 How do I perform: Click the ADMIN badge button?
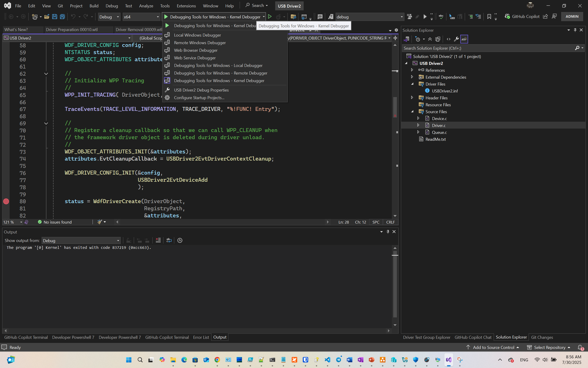[572, 17]
